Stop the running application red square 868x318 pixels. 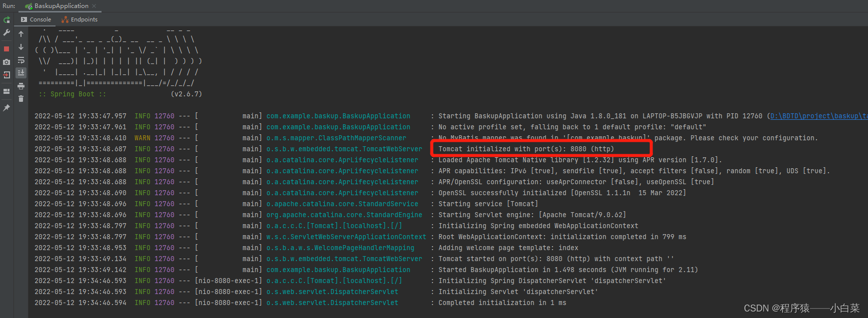6,49
